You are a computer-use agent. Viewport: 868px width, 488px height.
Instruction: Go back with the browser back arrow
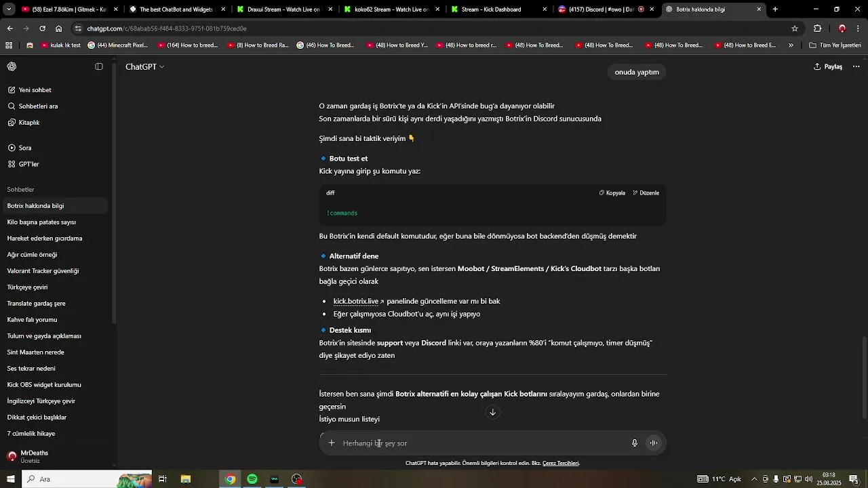coord(9,28)
